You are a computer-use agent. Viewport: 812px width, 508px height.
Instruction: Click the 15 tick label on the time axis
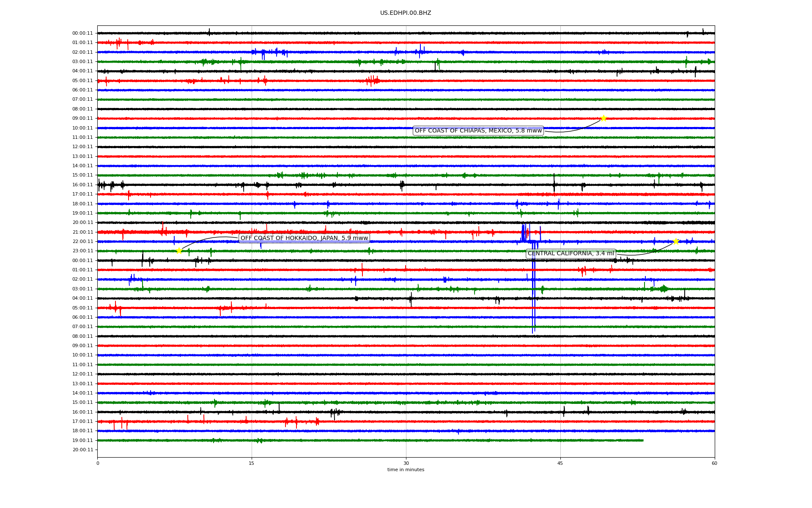252,463
